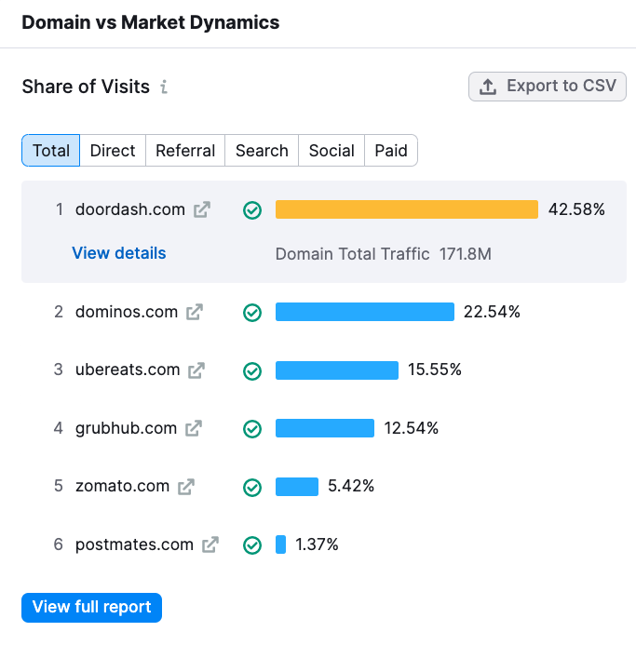Open dominos.com external link icon

click(x=194, y=313)
